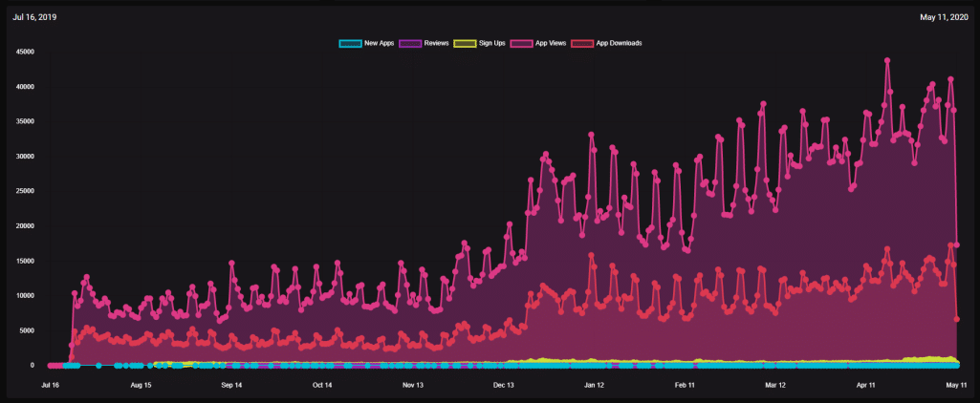
Task: Toggle App Downloads legend text
Action: (x=619, y=43)
